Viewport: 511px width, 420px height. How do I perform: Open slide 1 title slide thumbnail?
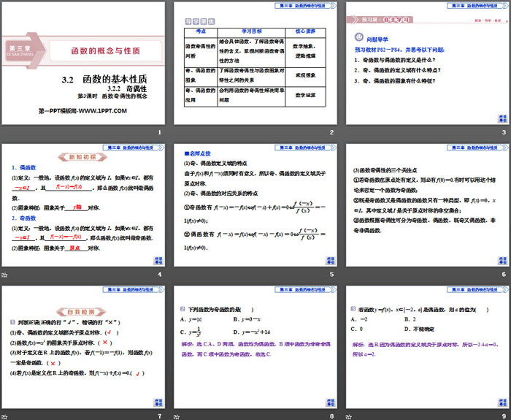coord(84,62)
